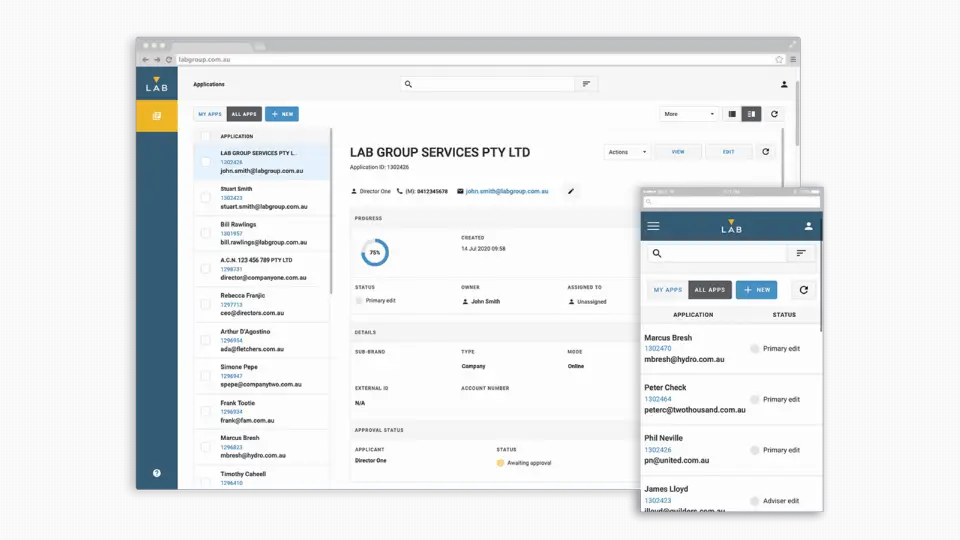This screenshot has width=960, height=540.
Task: Click the mobile STATUS column header
Action: [784, 315]
